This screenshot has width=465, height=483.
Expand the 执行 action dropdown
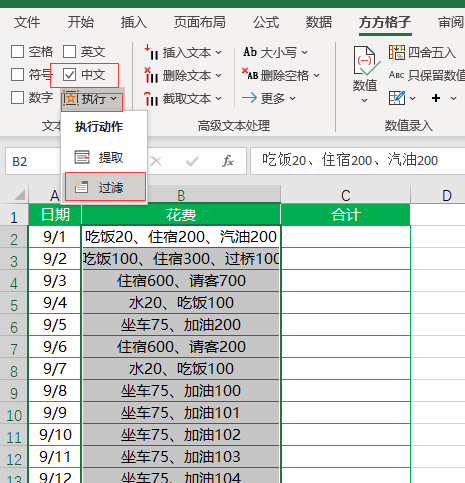[x=113, y=99]
